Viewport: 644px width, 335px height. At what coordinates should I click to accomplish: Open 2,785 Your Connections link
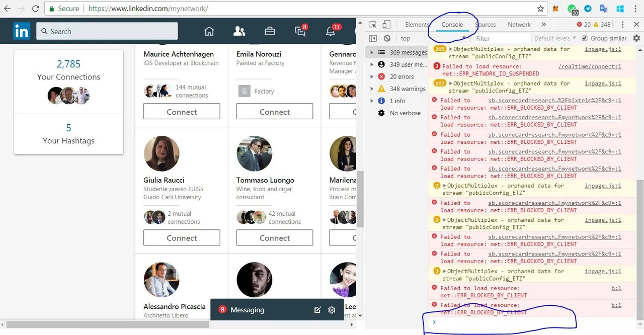68,70
